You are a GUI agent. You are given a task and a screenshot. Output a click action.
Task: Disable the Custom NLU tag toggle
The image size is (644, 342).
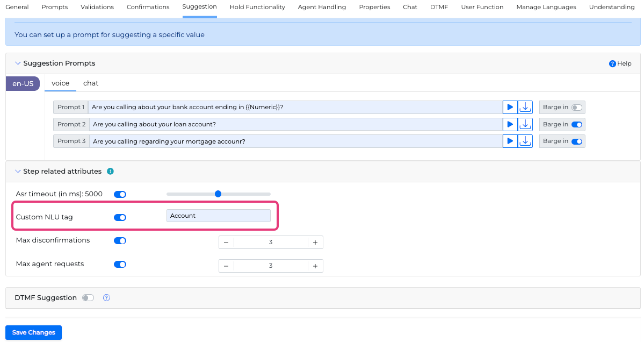120,217
